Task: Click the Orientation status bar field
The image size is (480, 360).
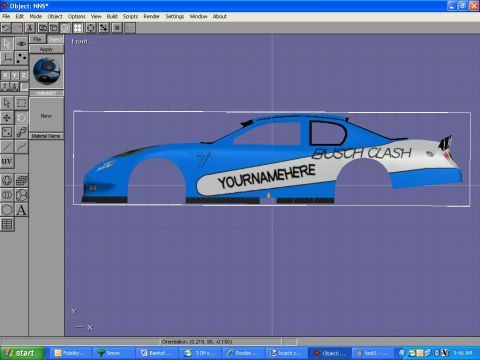Action: coord(221,342)
